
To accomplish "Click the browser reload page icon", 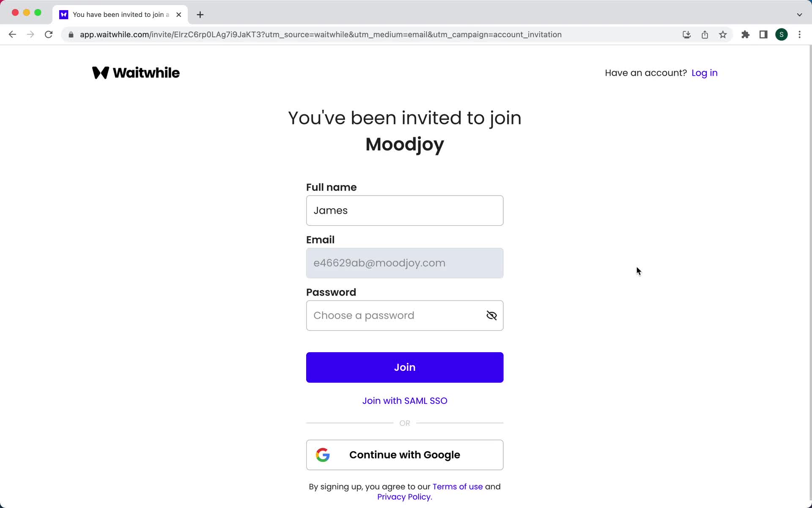I will click(49, 35).
